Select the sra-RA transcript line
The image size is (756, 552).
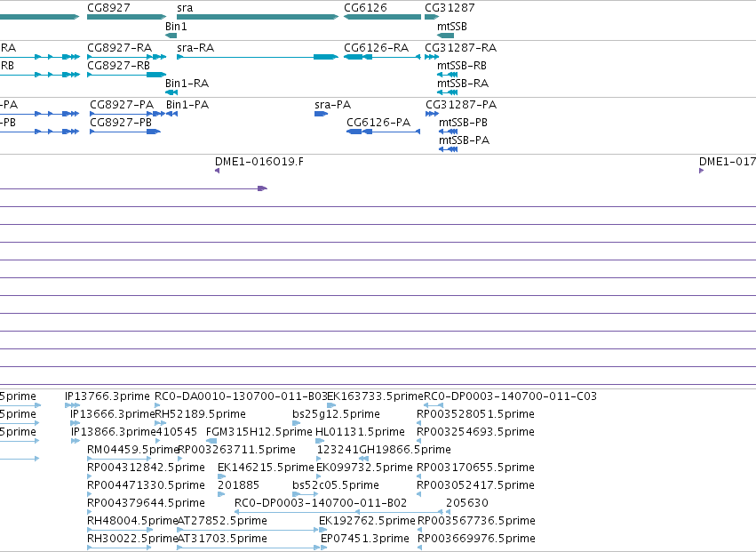tap(258, 57)
